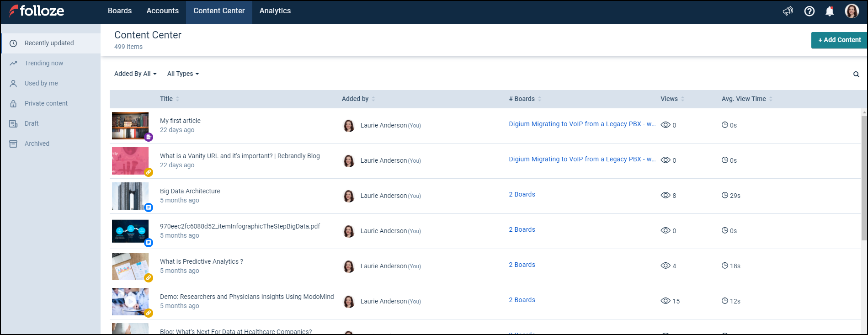Screen dimensions: 868x335
Task: Open the My first article thumbnail
Action: click(x=130, y=125)
